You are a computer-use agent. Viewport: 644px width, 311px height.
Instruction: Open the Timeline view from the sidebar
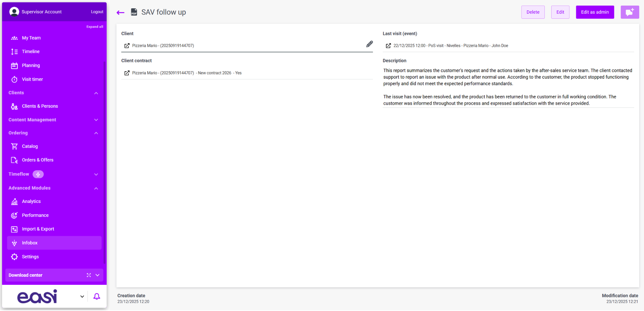click(x=30, y=51)
